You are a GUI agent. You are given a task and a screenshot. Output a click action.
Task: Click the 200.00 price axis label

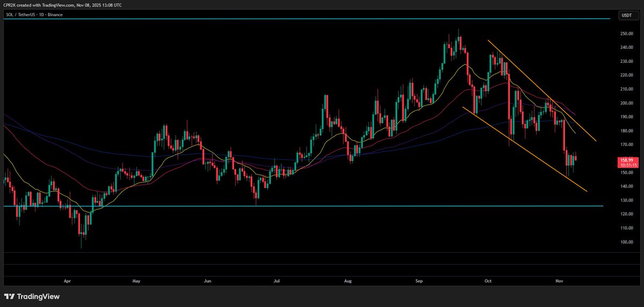627,103
